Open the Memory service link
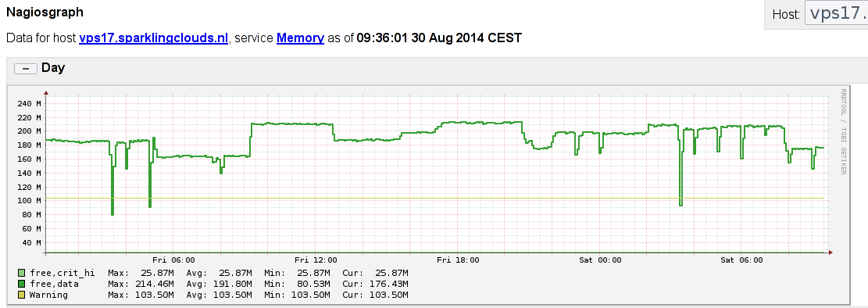This screenshot has width=868, height=308. pyautogui.click(x=300, y=38)
